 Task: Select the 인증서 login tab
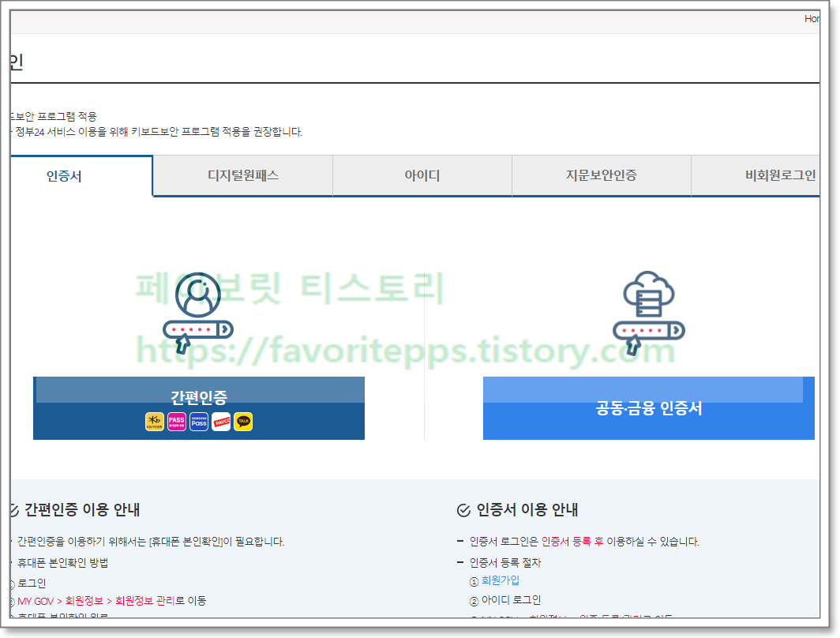point(81,176)
